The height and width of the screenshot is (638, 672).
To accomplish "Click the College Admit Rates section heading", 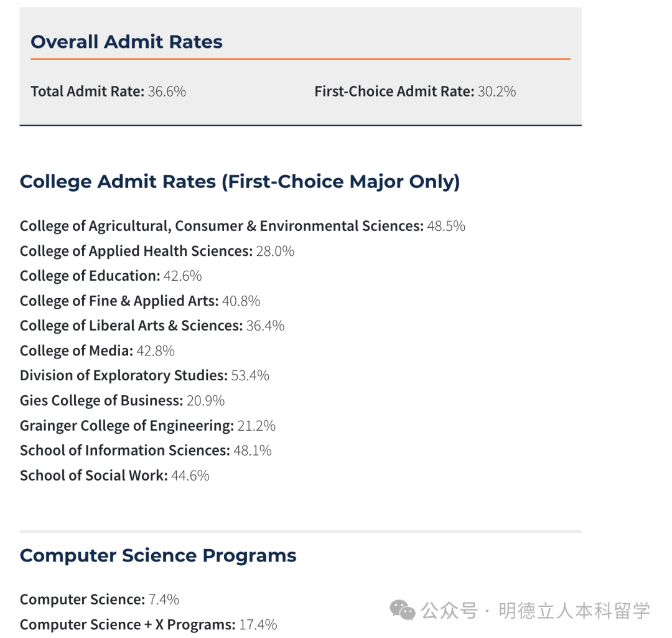I will click(x=240, y=182).
